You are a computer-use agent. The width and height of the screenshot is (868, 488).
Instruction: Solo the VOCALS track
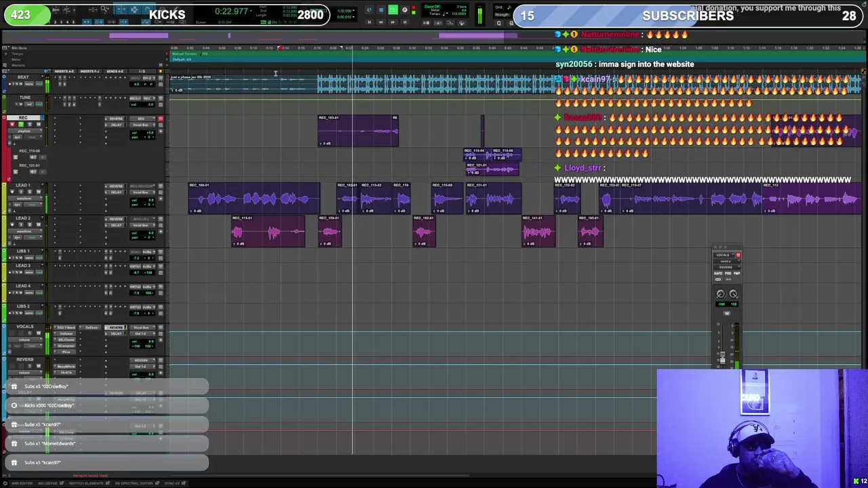(x=30, y=333)
